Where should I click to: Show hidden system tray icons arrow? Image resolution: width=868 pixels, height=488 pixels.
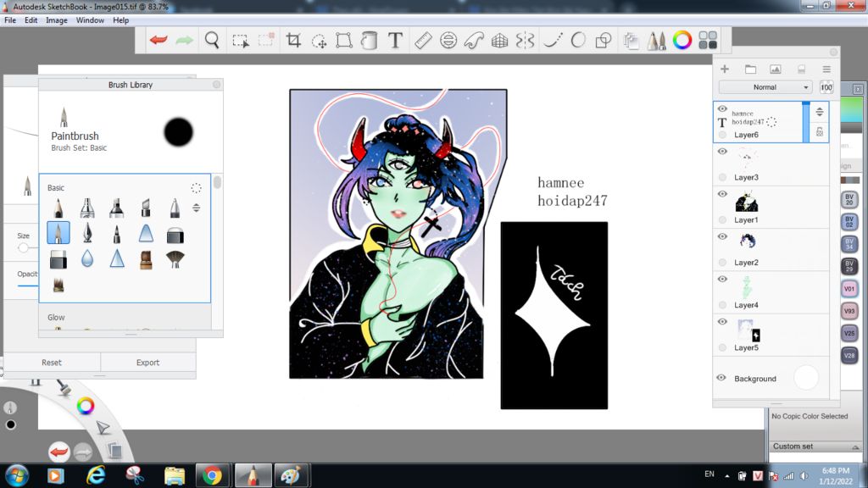tap(726, 475)
